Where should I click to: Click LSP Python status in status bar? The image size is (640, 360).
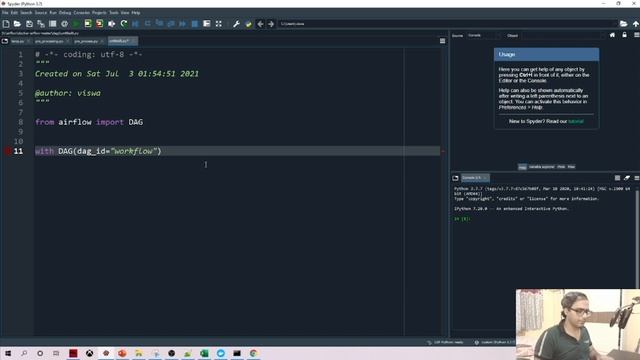click(x=445, y=342)
